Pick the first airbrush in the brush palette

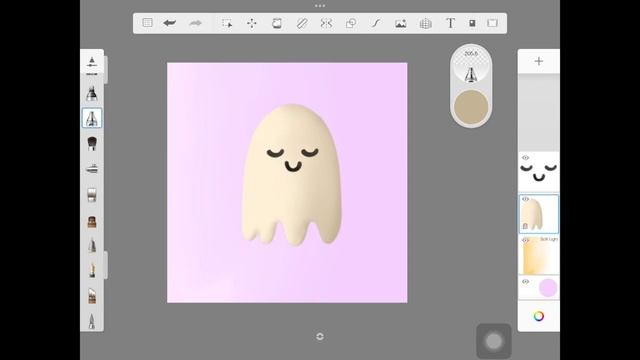[92, 93]
